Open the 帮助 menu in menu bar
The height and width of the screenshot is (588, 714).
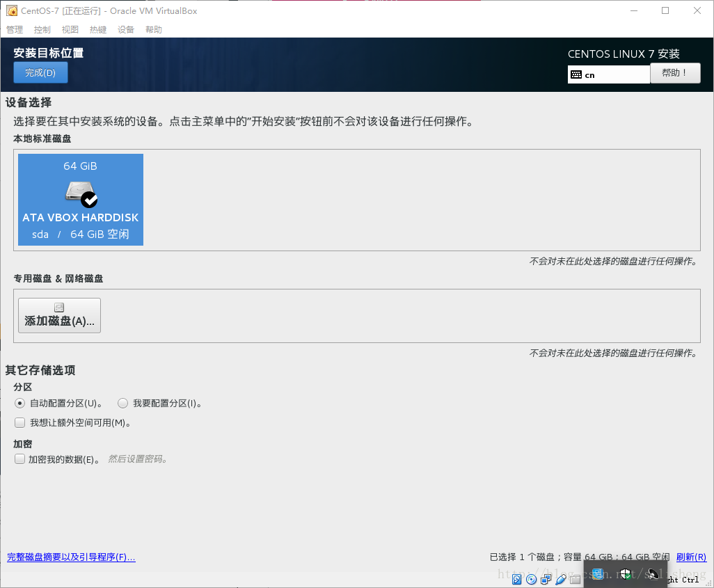(x=154, y=30)
